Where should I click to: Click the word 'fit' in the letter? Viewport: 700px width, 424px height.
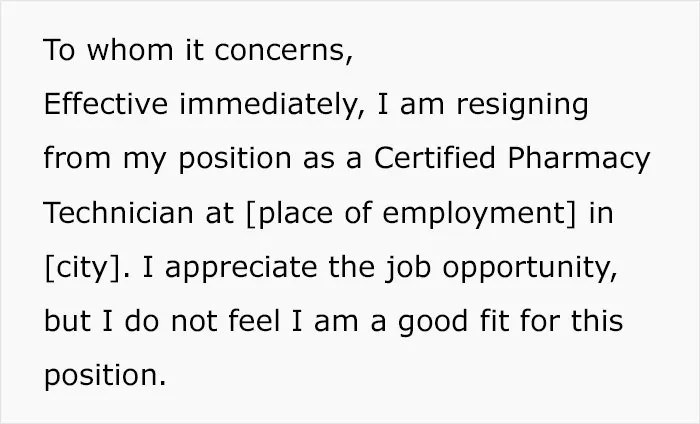pos(494,320)
